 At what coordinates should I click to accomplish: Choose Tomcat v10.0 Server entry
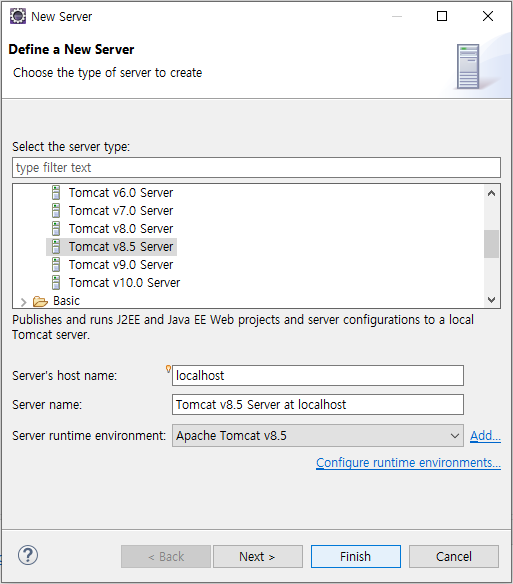coord(124,282)
